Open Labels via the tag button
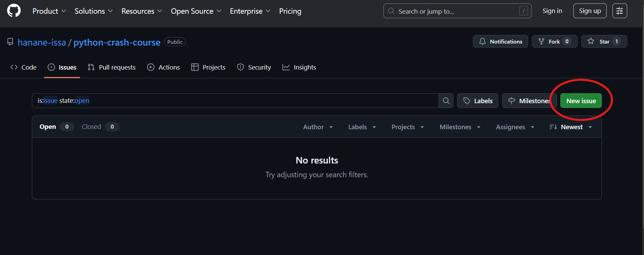The width and height of the screenshot is (644, 255). point(477,101)
